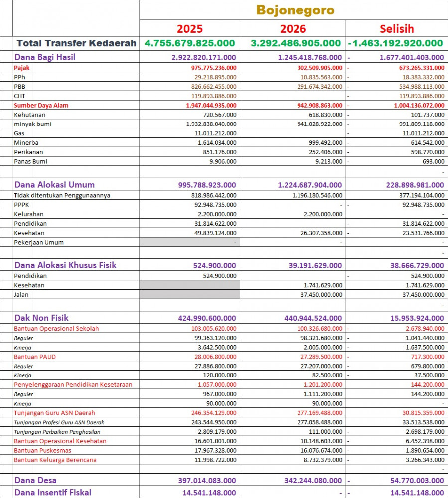Select value 119.893.886.000 in 2025 column
This screenshot has width=448, height=498.
click(x=214, y=96)
